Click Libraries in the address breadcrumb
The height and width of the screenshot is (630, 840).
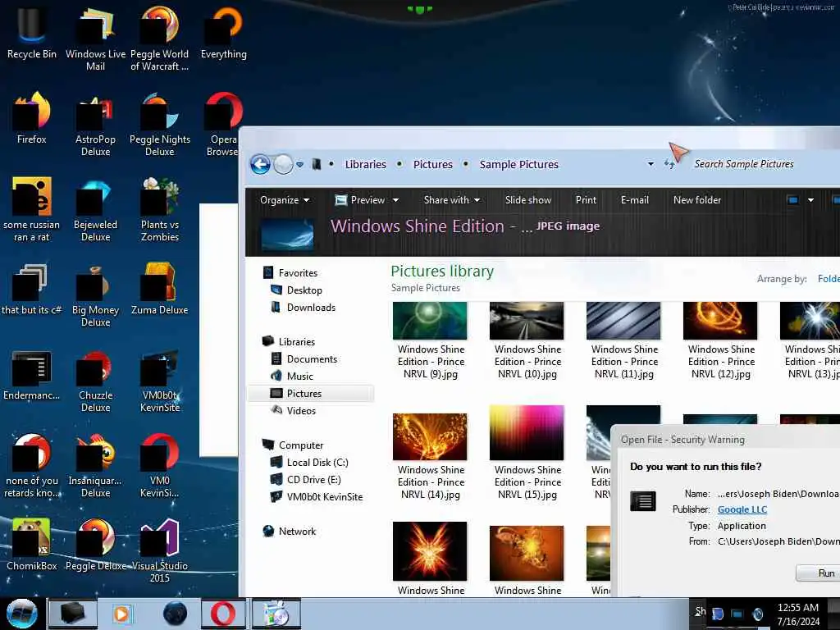click(x=365, y=164)
